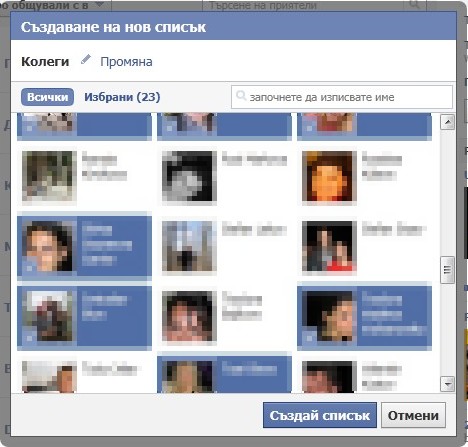Select friend with red clothing in avatar
The width and height of the screenshot is (468, 447).
click(x=364, y=246)
